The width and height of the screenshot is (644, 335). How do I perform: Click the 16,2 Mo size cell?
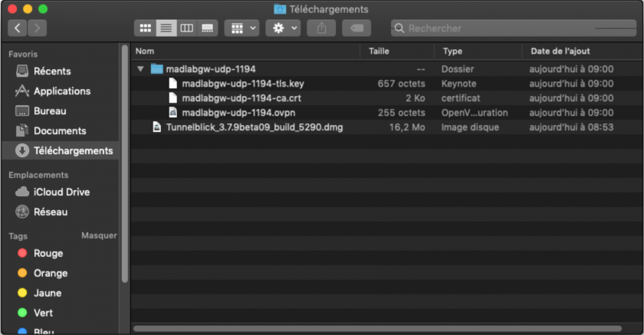click(407, 127)
